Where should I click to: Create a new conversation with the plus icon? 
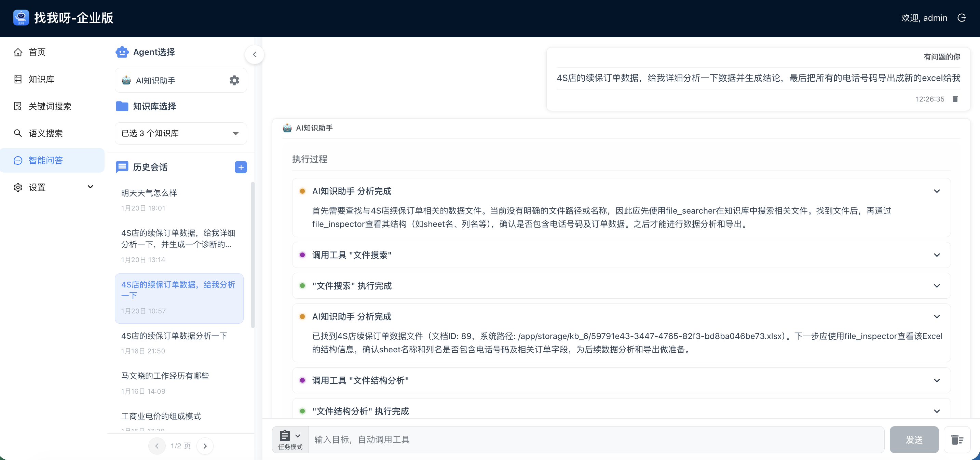[241, 167]
